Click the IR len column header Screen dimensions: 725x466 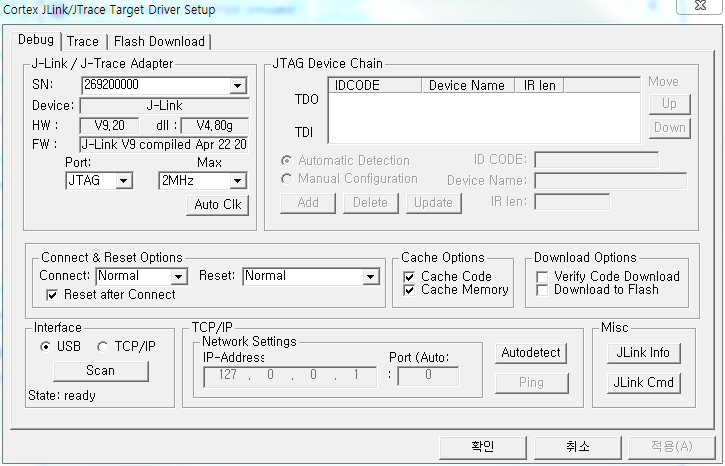(x=540, y=86)
